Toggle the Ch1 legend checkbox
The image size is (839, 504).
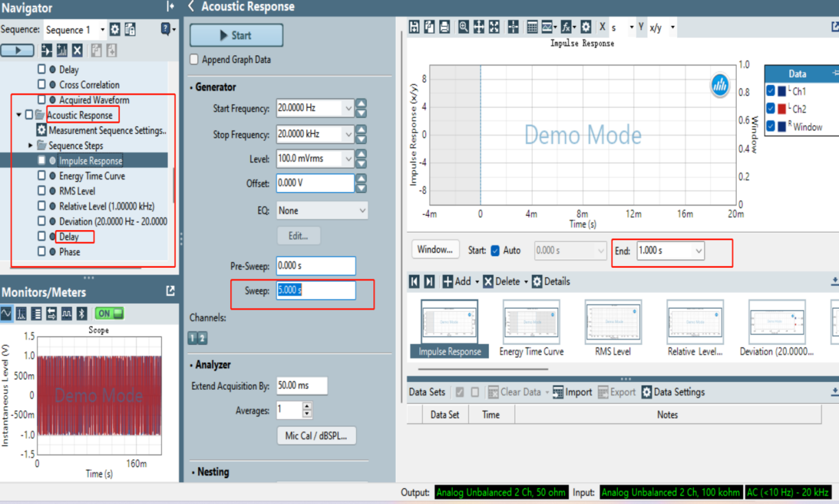[x=771, y=92]
